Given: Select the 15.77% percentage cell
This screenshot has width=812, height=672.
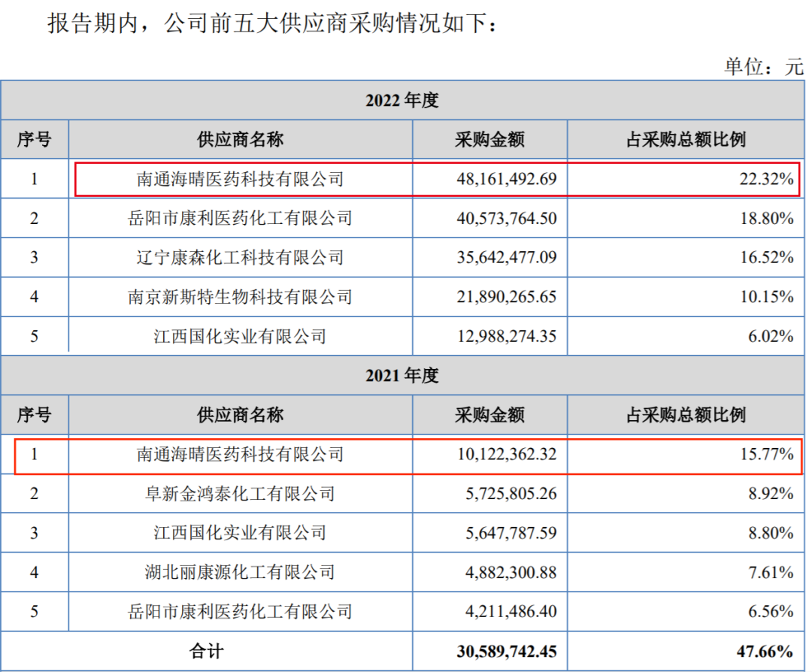Looking at the screenshot, I should click(765, 454).
